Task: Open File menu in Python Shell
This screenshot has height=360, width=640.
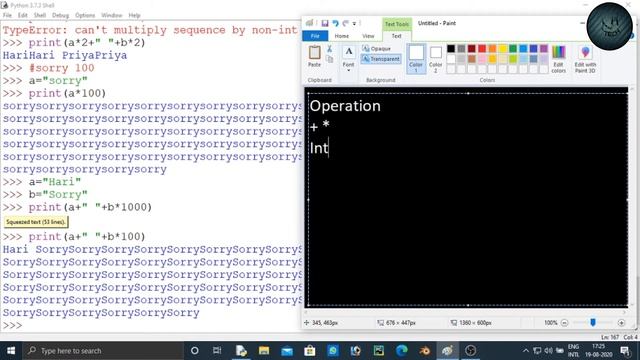Action: [7, 15]
